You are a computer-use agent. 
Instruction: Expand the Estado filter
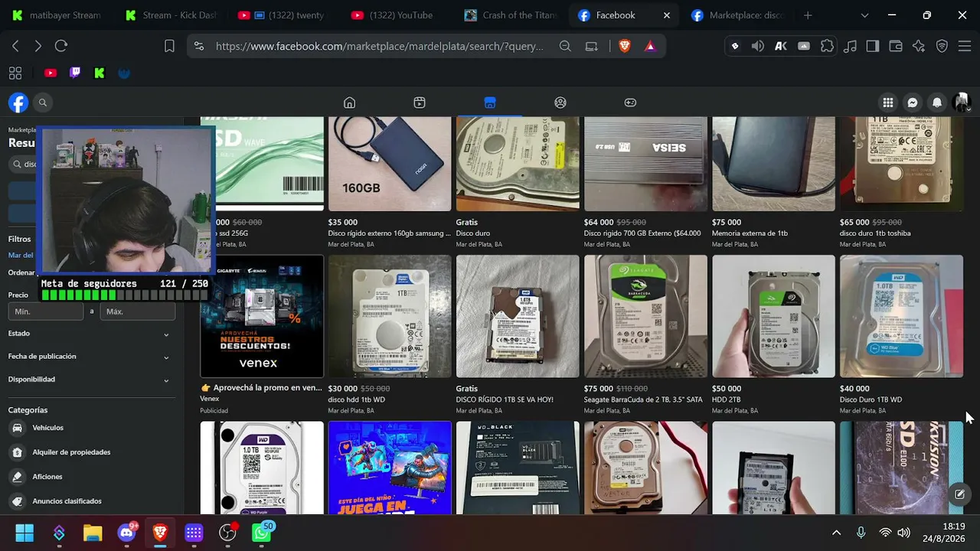[x=89, y=334]
